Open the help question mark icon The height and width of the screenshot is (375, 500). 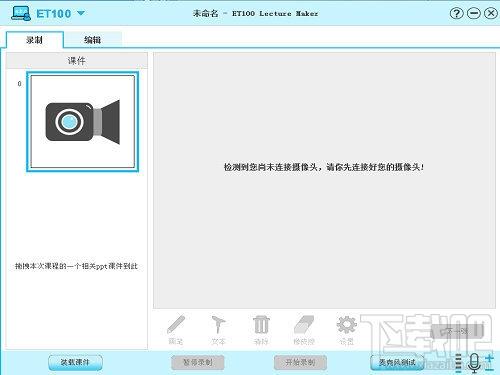coord(456,13)
